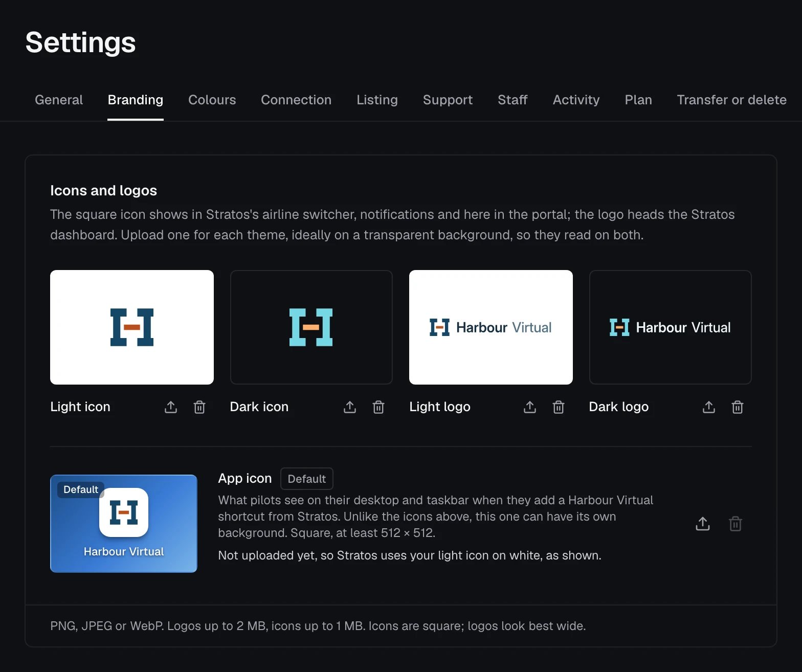Switch to the Staff tab
The image size is (802, 672).
pyautogui.click(x=513, y=100)
